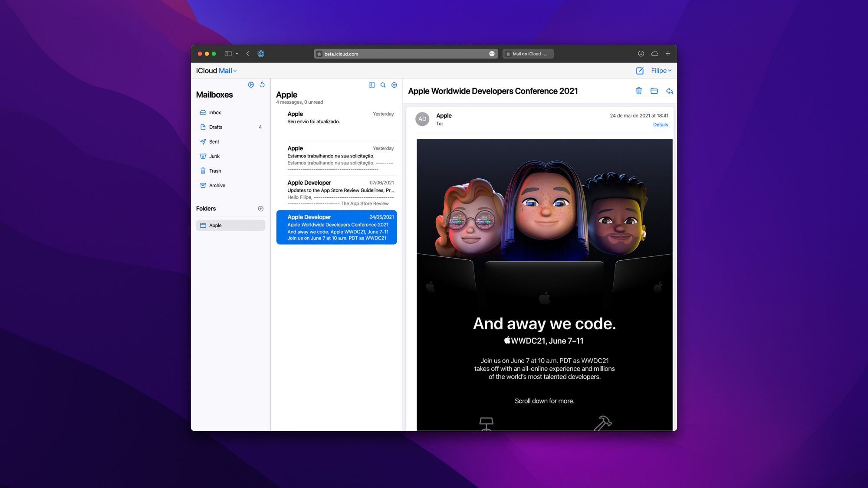
Task: Delete the message with the trash icon
Action: click(639, 91)
